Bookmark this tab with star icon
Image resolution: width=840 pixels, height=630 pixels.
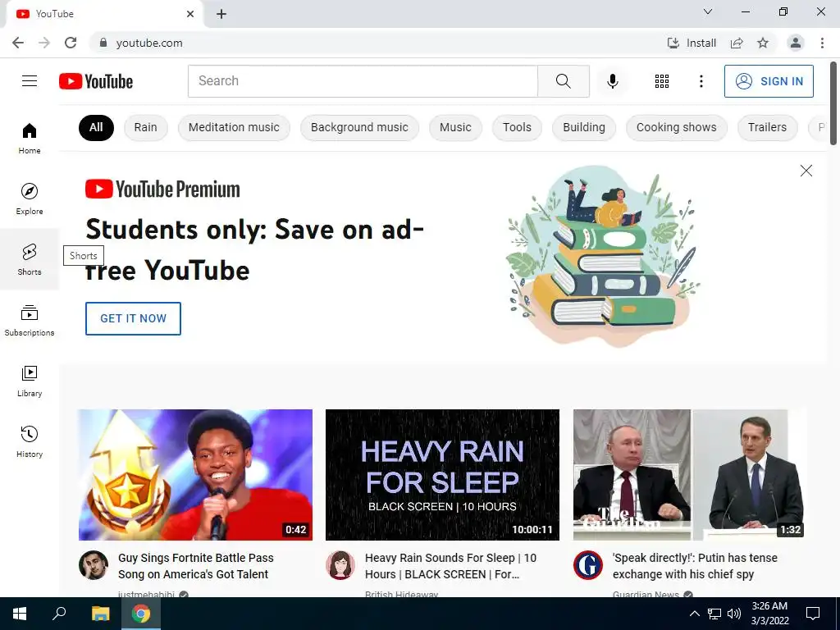coord(763,43)
